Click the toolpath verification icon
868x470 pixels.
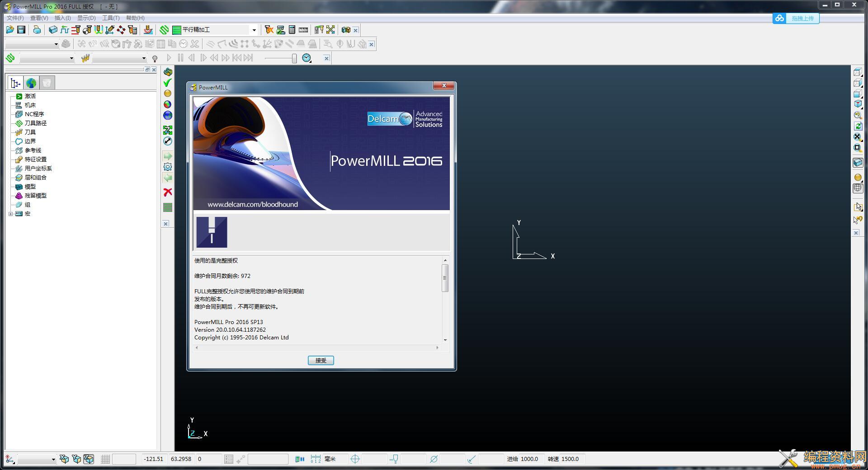tap(281, 30)
